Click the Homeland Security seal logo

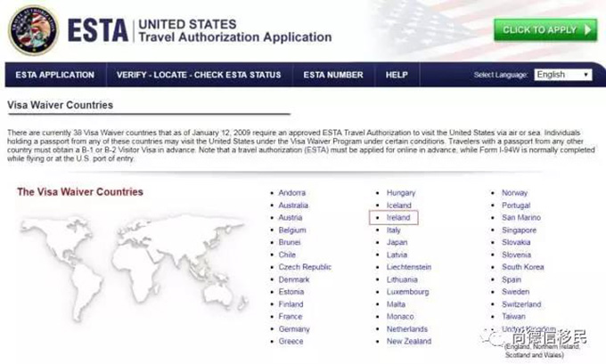click(34, 29)
